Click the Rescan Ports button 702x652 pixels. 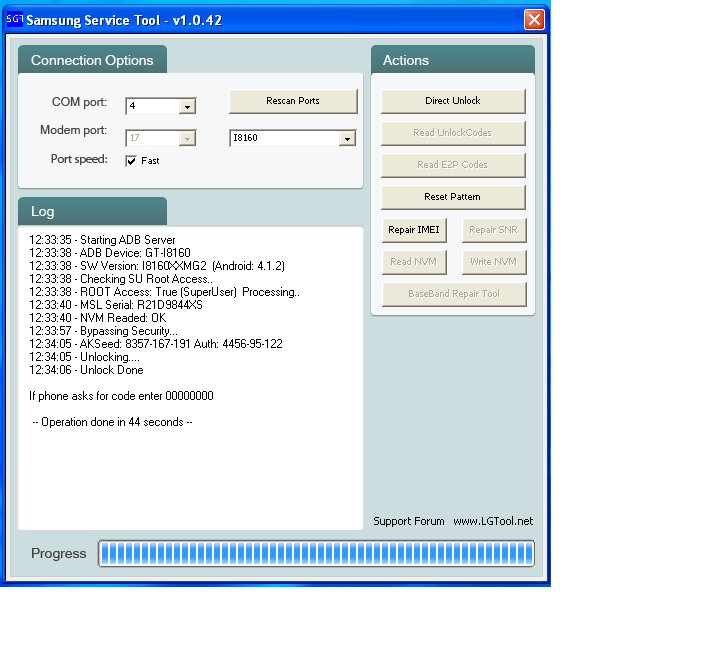[x=293, y=101]
